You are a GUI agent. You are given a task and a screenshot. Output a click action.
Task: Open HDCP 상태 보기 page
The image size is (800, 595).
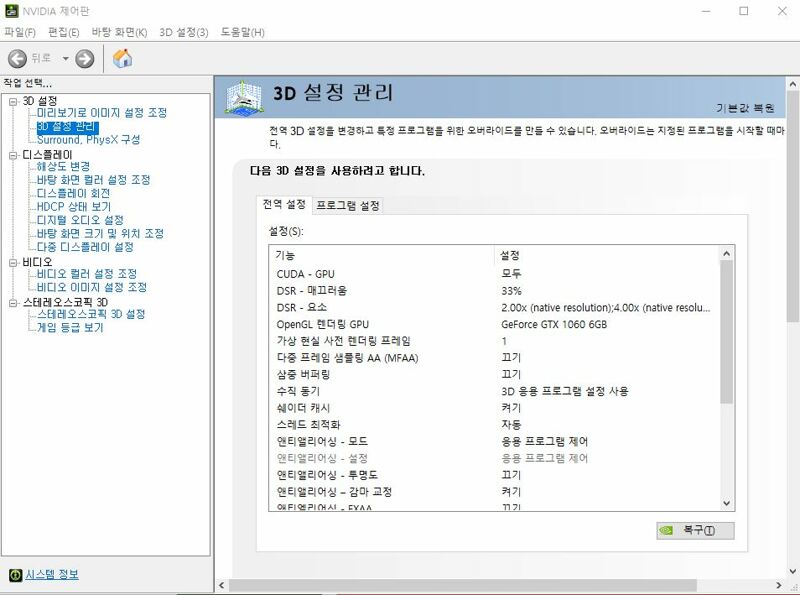point(73,207)
